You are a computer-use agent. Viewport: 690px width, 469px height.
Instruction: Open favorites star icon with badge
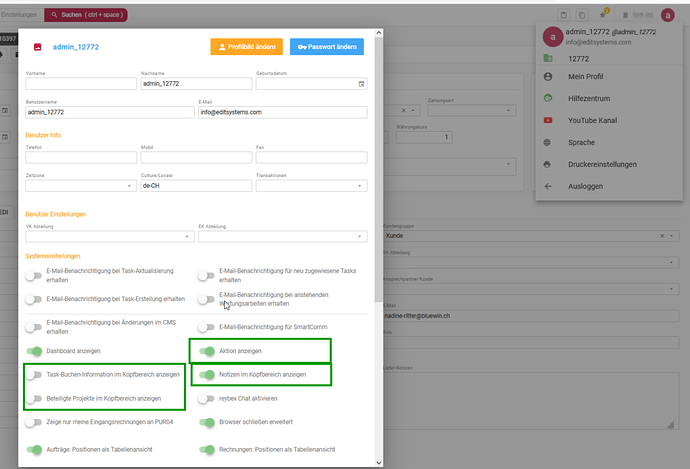click(x=603, y=14)
